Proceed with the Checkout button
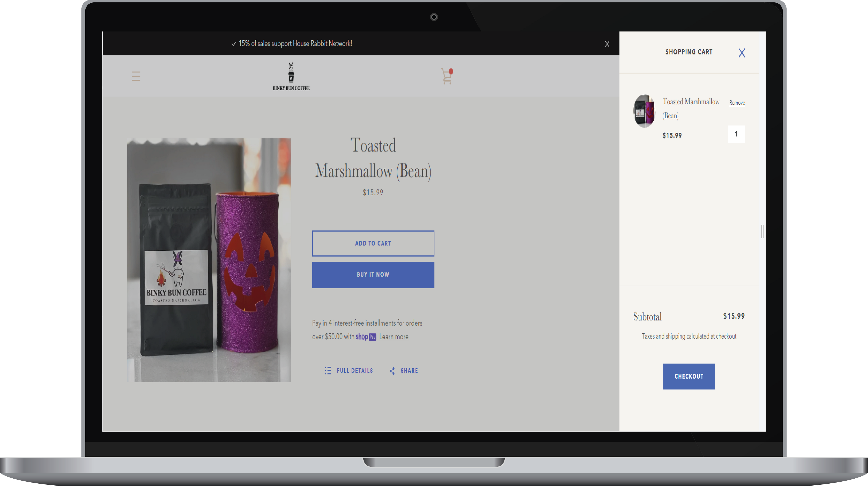 (689, 376)
